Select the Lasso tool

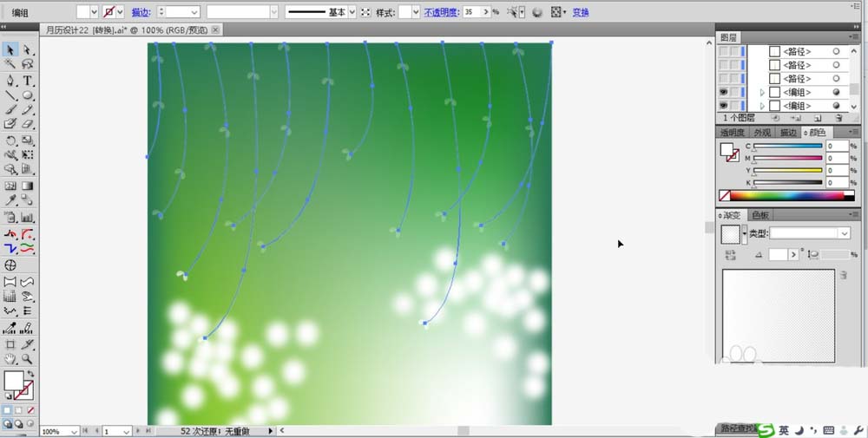(x=28, y=65)
